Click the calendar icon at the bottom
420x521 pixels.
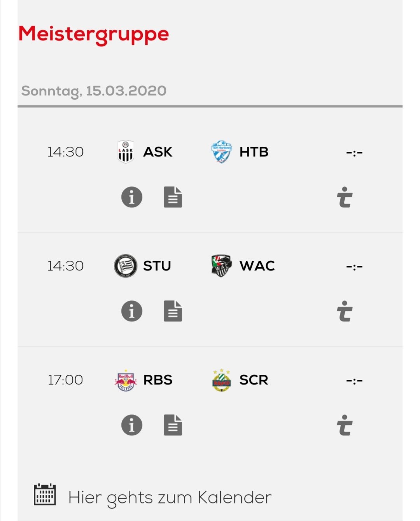(x=45, y=495)
